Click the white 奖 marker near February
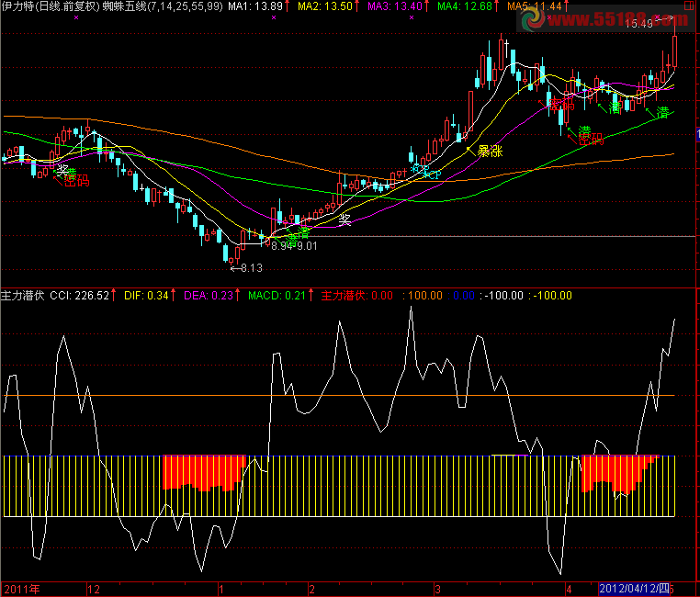The image size is (700, 597). [344, 220]
